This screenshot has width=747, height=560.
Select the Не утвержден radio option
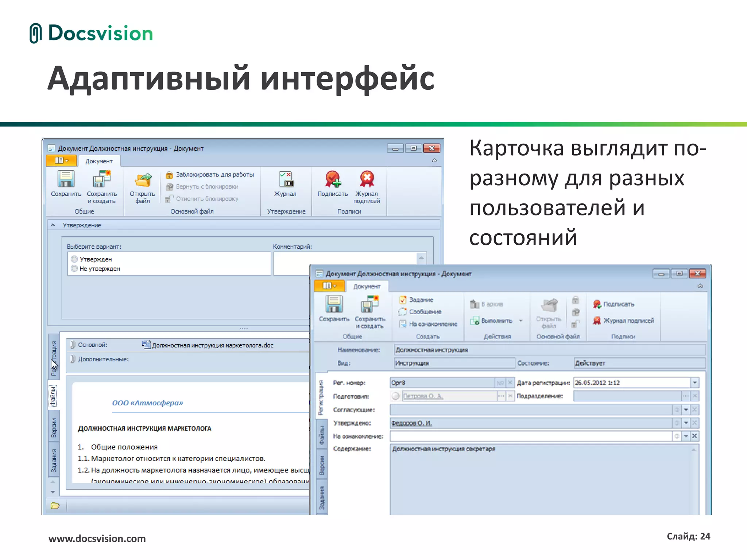74,269
